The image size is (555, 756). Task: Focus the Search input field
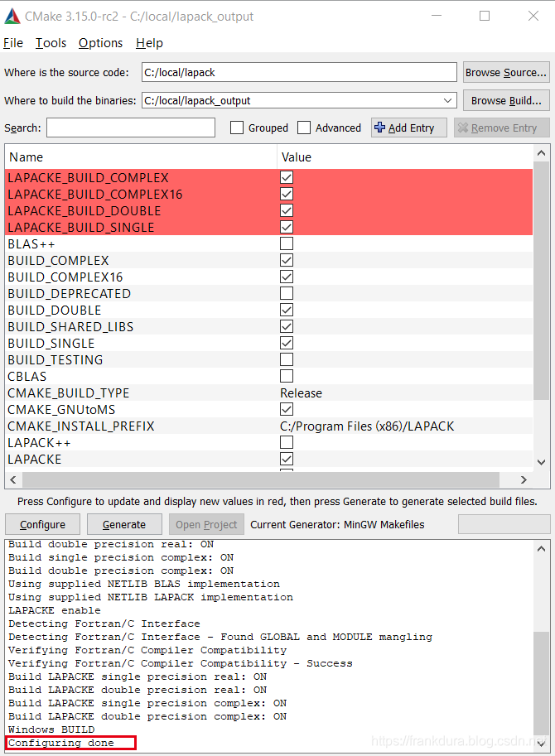tap(131, 128)
